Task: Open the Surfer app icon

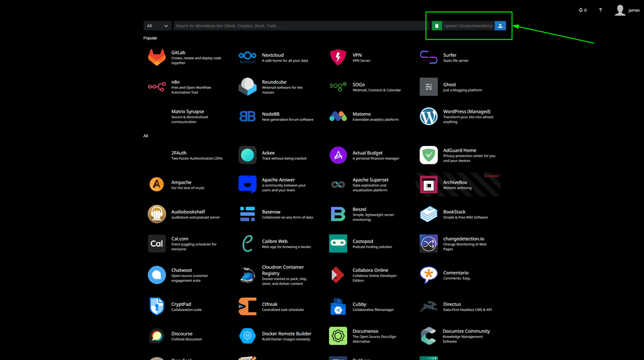Action: point(428,57)
